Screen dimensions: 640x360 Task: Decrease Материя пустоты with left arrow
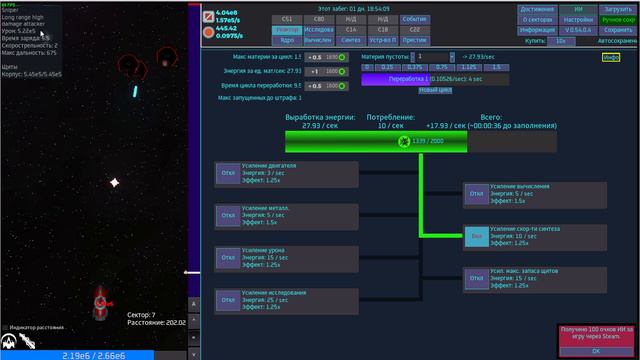[412, 57]
